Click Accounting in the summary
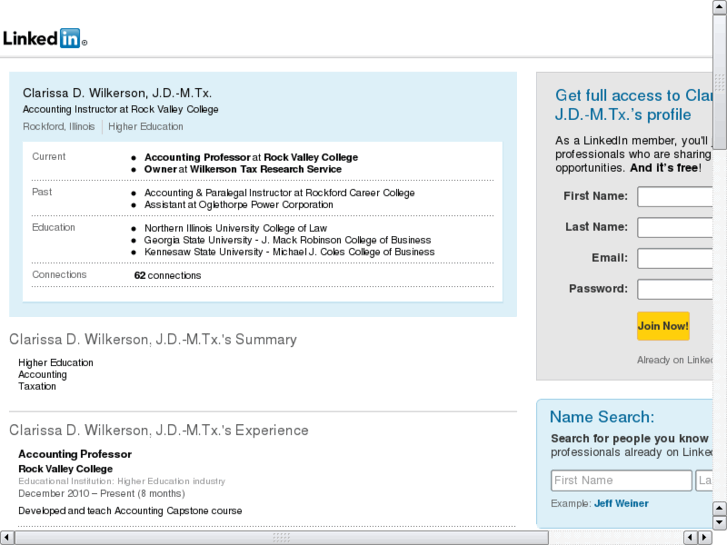Image resolution: width=727 pixels, height=545 pixels. tap(43, 375)
